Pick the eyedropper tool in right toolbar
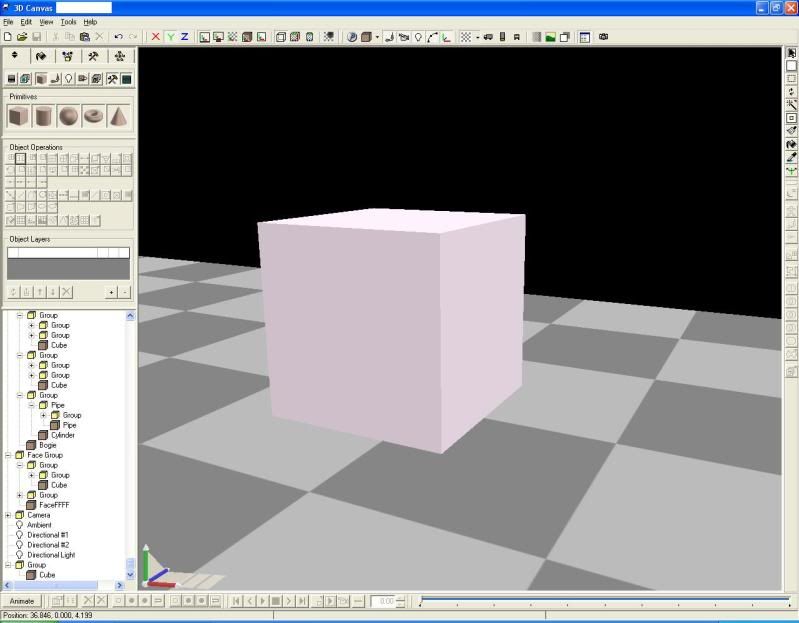 pyautogui.click(x=791, y=157)
